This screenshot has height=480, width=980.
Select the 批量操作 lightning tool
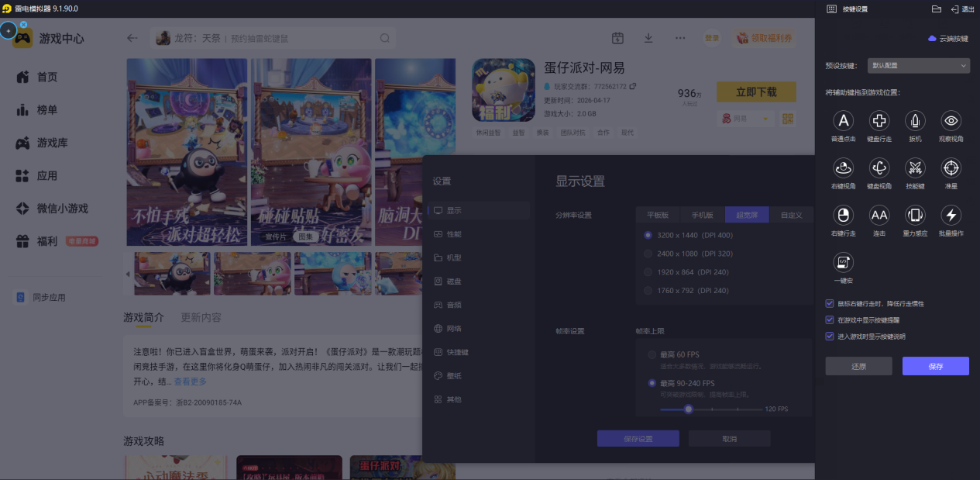click(x=951, y=215)
